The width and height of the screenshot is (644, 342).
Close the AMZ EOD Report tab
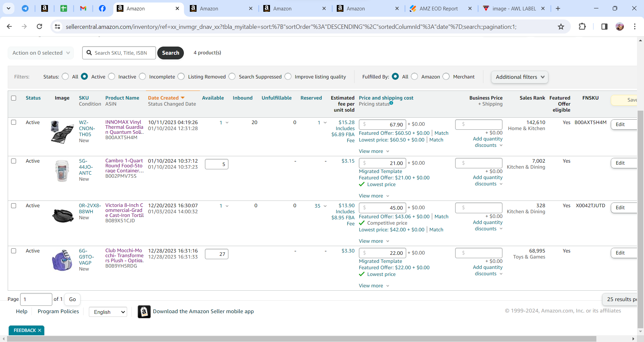470,8
